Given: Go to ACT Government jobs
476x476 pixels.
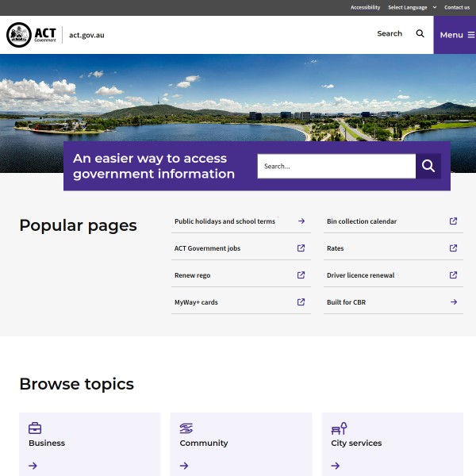Looking at the screenshot, I should click(x=207, y=248).
